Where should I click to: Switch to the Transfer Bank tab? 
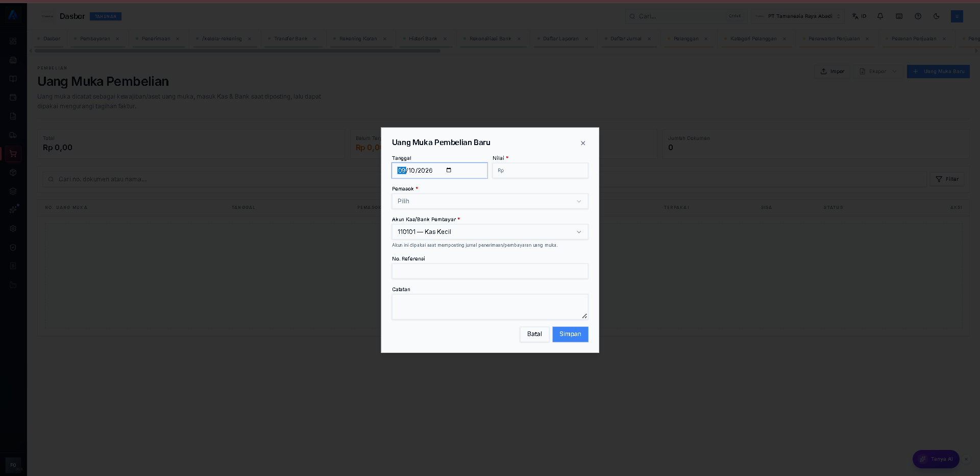click(x=290, y=39)
